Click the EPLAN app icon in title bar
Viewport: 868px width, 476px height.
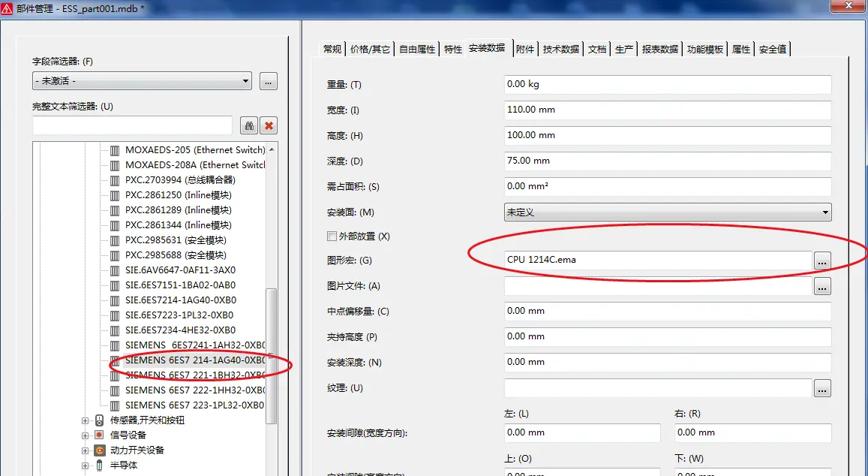point(7,10)
